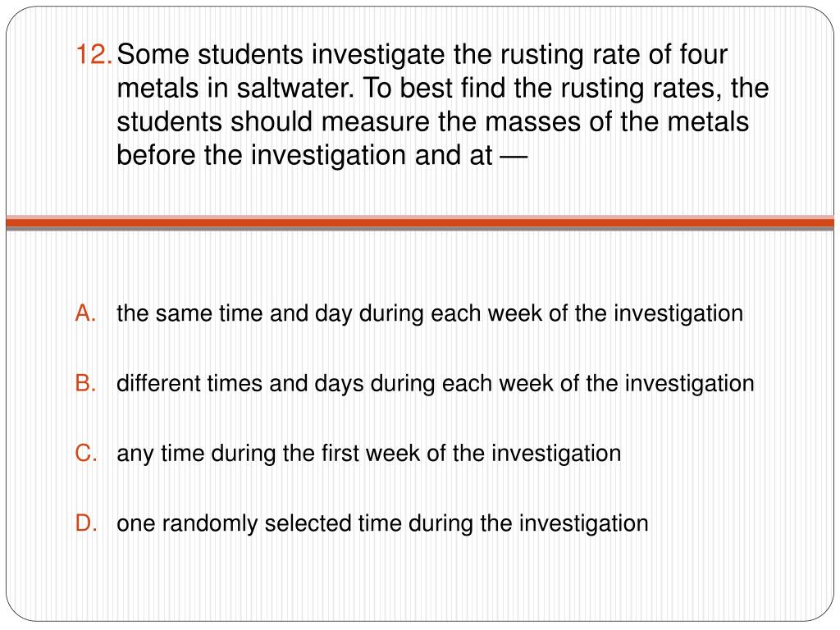
Task: Click the orange letter D answer marker
Action: pos(87,523)
